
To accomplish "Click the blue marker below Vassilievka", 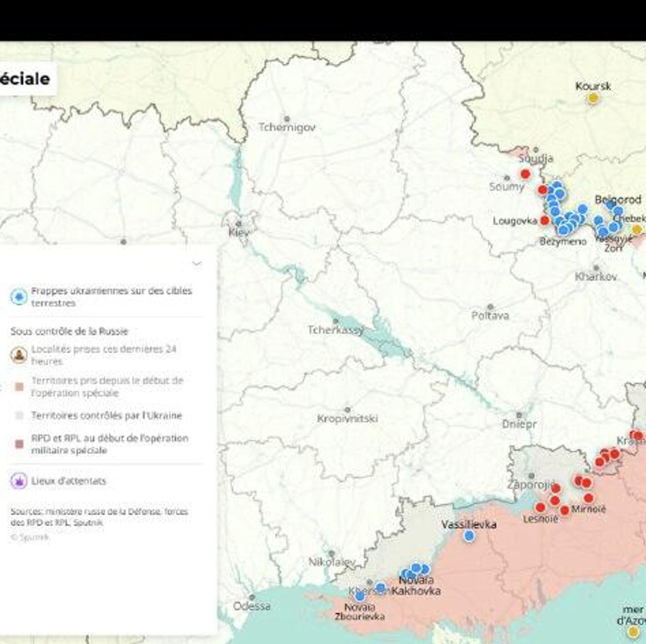I will [469, 536].
